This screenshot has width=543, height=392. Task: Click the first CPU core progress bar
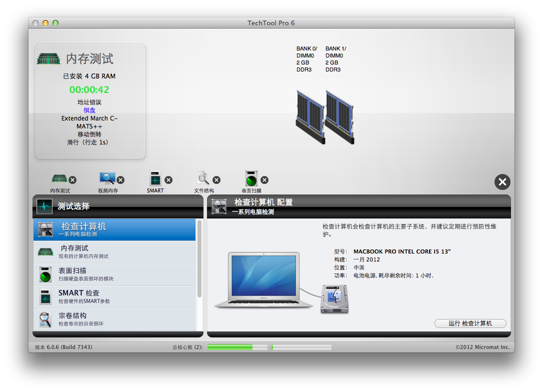click(x=237, y=347)
